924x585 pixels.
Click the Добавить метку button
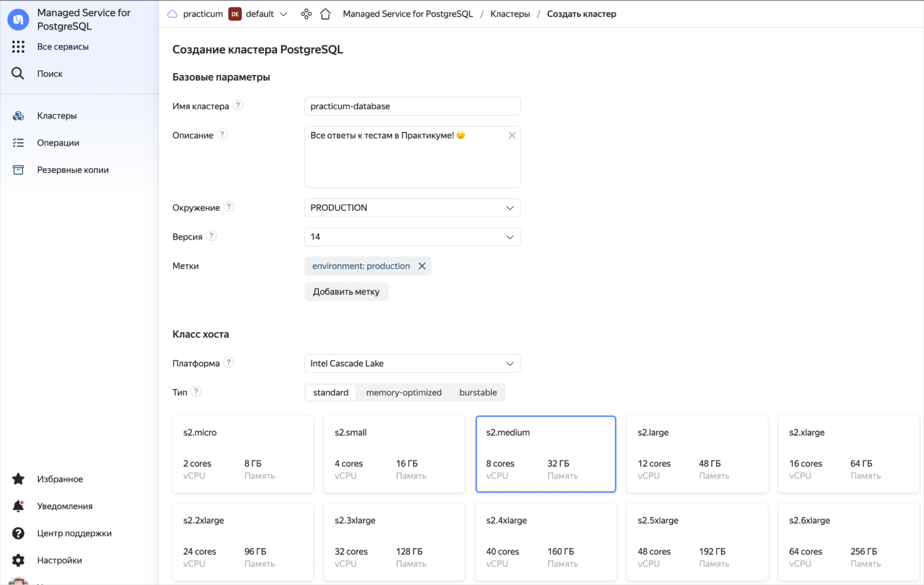[346, 292]
